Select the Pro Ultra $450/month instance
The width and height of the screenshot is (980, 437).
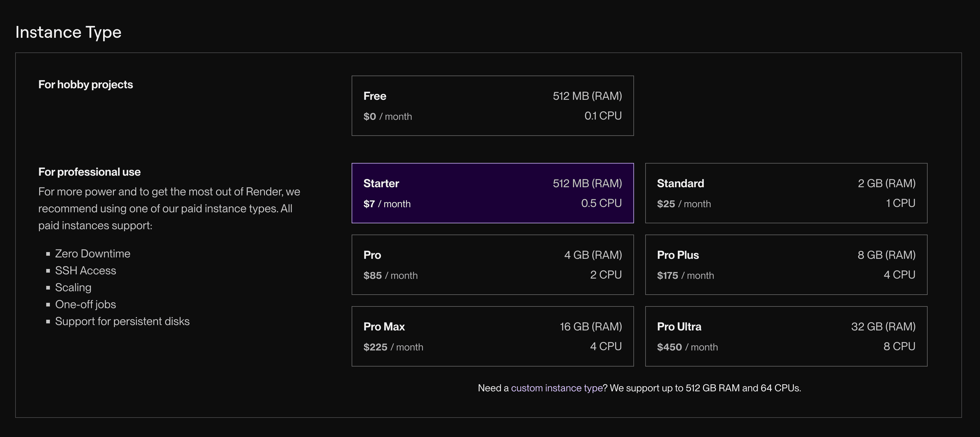(786, 336)
